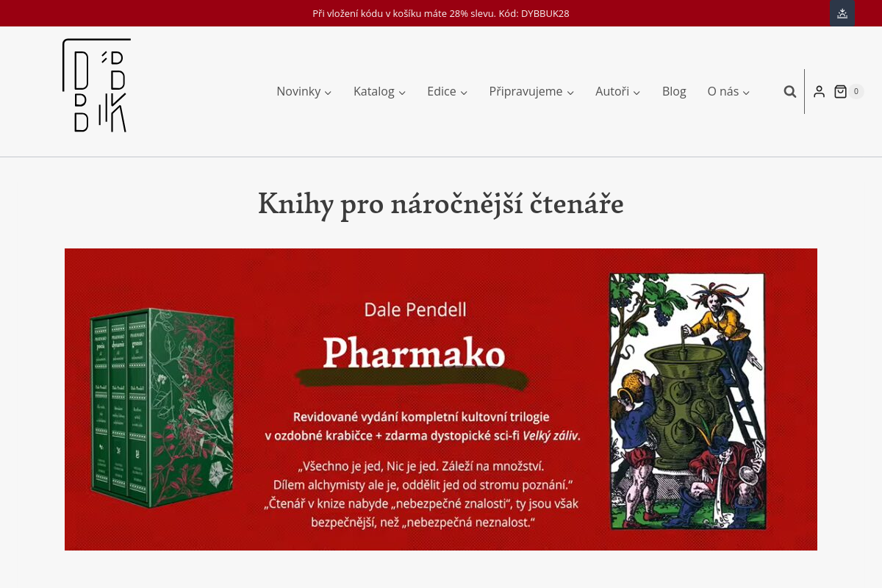Click the Pharmako banner title
The height and width of the screenshot is (588, 882).
coord(414,353)
